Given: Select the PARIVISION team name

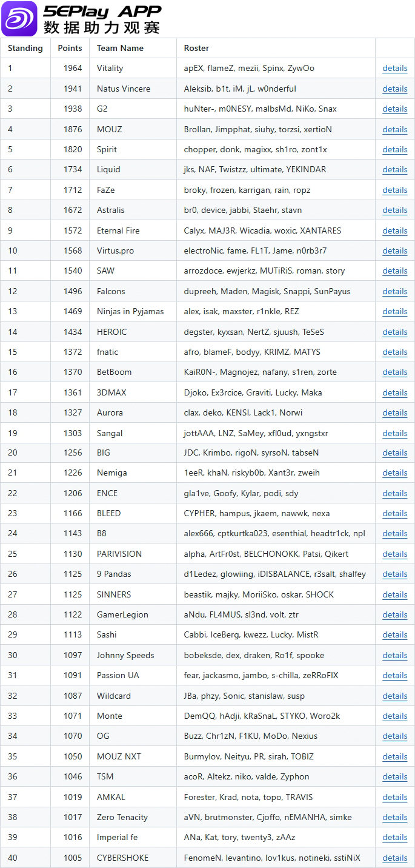Looking at the screenshot, I should click(x=119, y=554).
